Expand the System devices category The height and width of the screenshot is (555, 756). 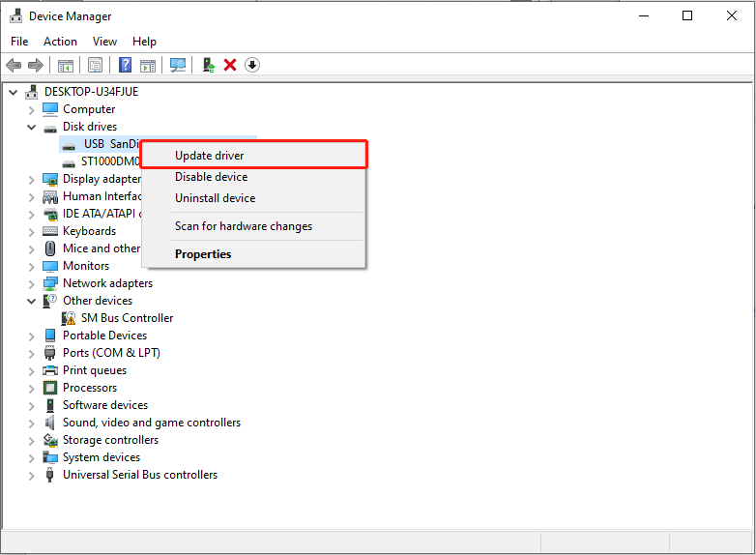coord(31,458)
